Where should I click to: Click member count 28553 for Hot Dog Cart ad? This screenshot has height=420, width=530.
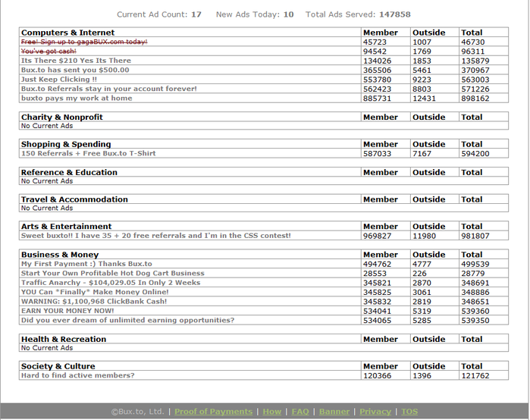point(375,274)
